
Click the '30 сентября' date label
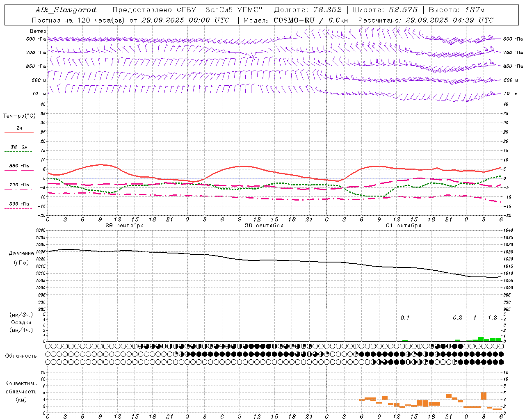tap(264, 226)
